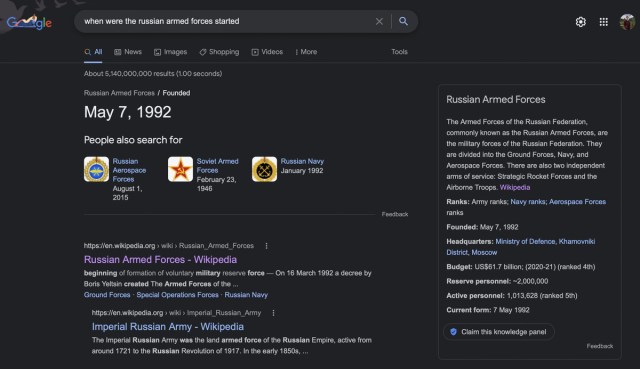Viewport: 640px width, 369px height.
Task: Click the Current form: 7 May 1992 entry
Action: click(x=488, y=310)
